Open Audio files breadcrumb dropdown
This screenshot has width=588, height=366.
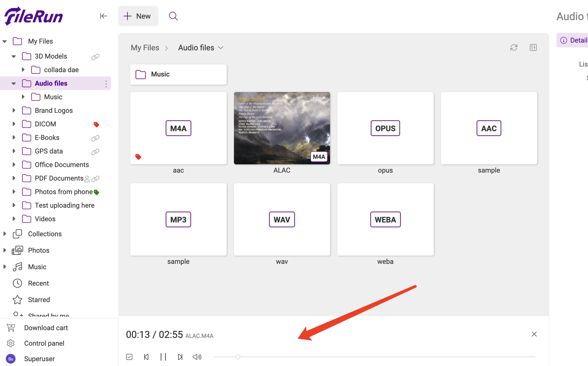point(221,48)
